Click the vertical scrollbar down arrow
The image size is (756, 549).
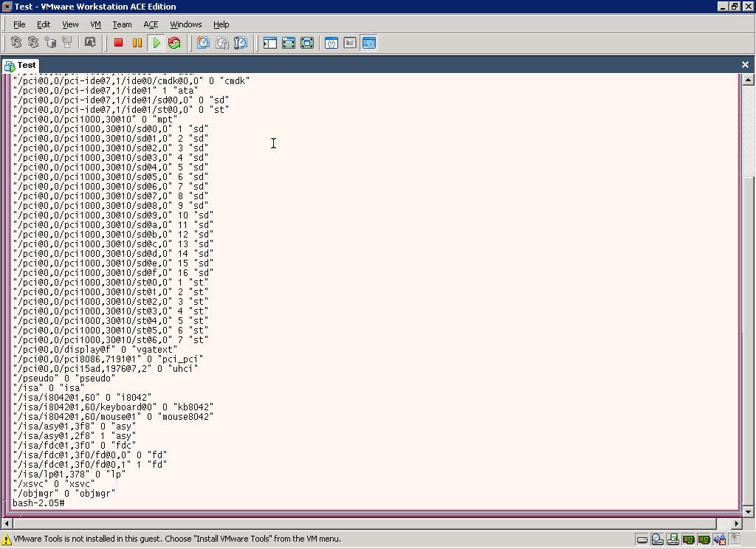(x=748, y=511)
